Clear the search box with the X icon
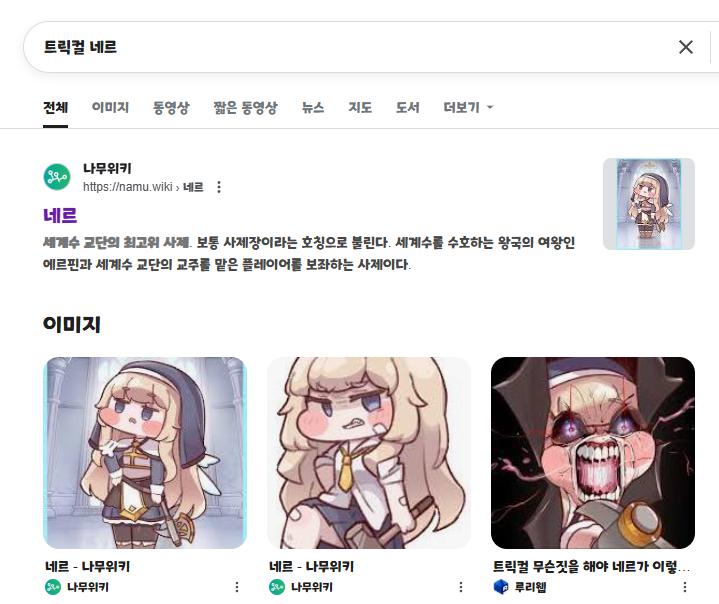719x604 pixels. coord(686,47)
